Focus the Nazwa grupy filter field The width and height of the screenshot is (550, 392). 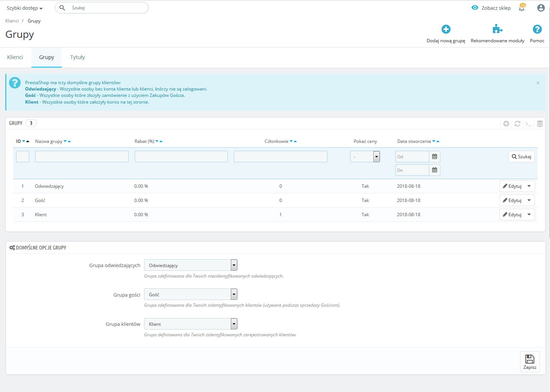pyautogui.click(x=82, y=157)
